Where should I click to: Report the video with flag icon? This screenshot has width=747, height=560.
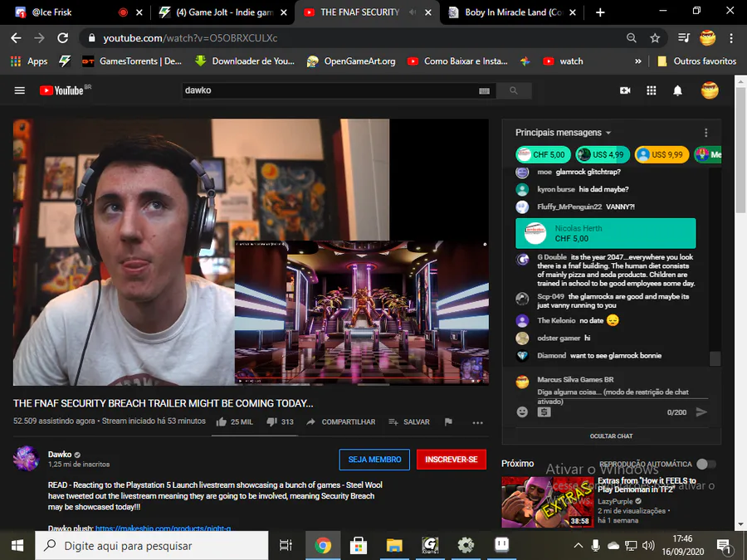pos(448,422)
